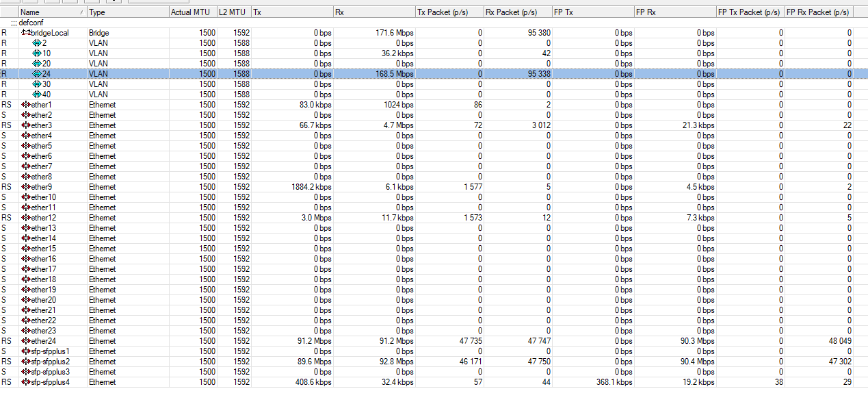
Task: Click the bridgeLocal bridge icon
Action: (x=26, y=33)
